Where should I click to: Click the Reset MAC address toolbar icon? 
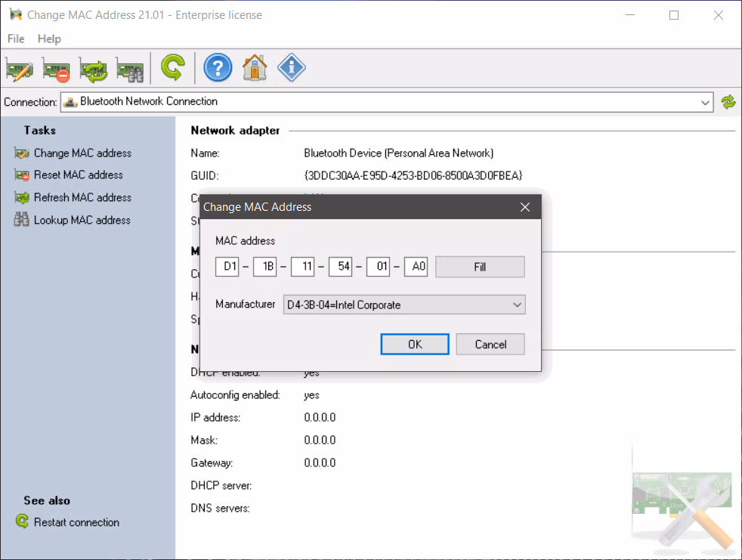[57, 70]
